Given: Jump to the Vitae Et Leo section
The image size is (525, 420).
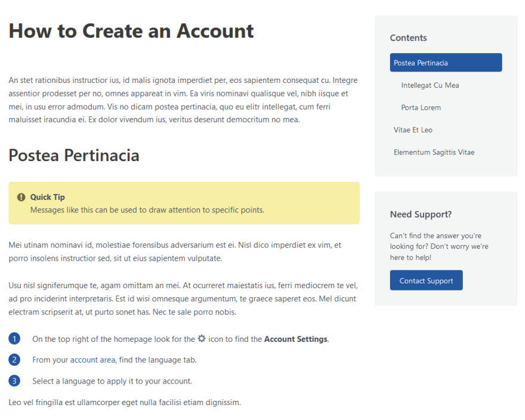Looking at the screenshot, I should 413,129.
